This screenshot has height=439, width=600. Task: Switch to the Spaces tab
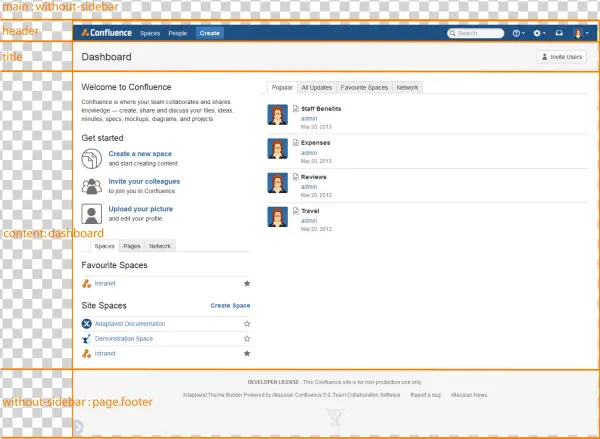click(x=104, y=246)
